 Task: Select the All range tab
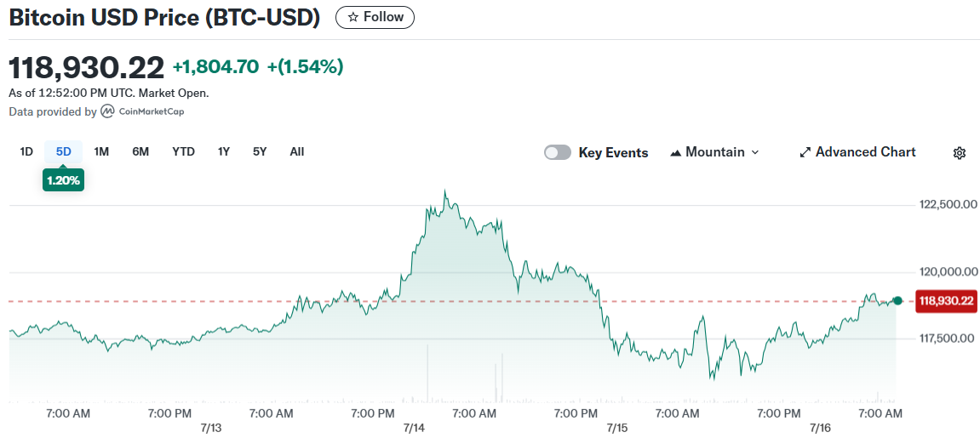[x=297, y=151]
